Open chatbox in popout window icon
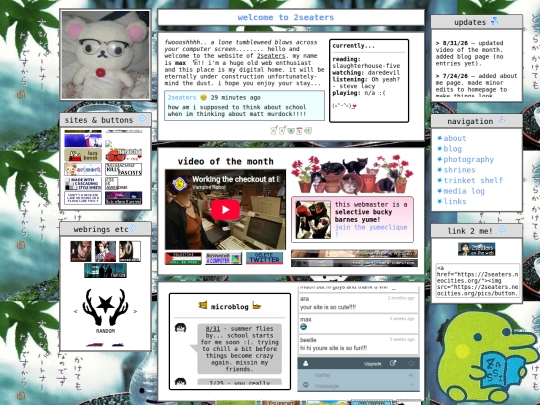This screenshot has width=540, height=405. point(393,363)
